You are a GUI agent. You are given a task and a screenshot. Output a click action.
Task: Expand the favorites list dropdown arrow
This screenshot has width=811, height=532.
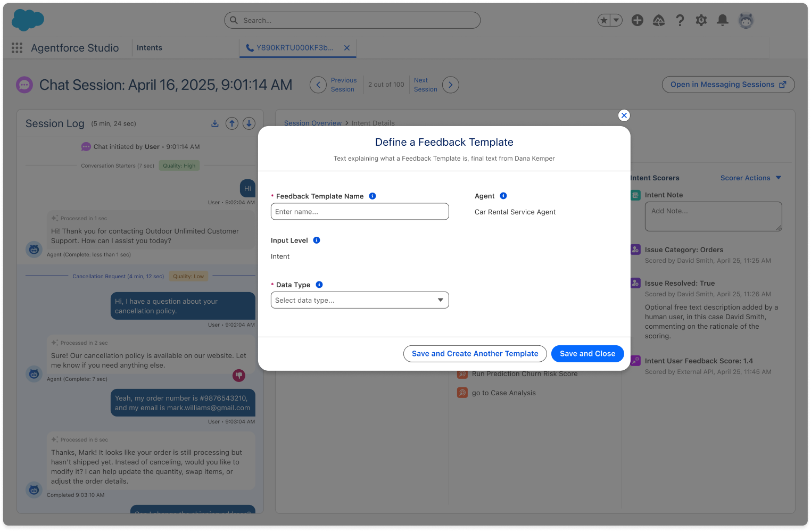click(x=616, y=20)
